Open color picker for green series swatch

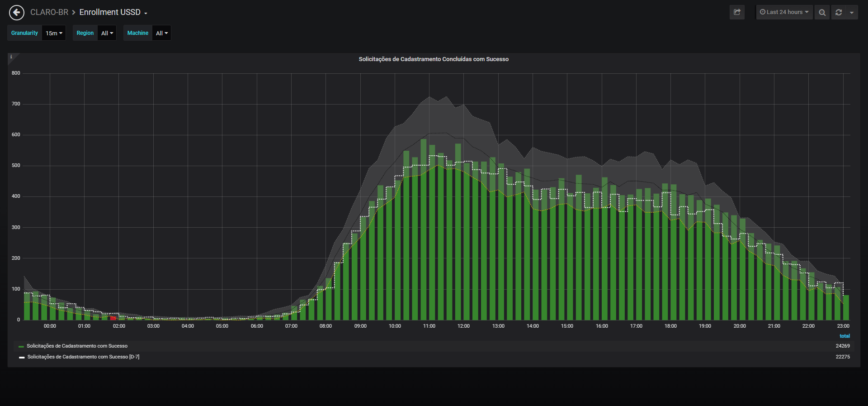(21, 347)
